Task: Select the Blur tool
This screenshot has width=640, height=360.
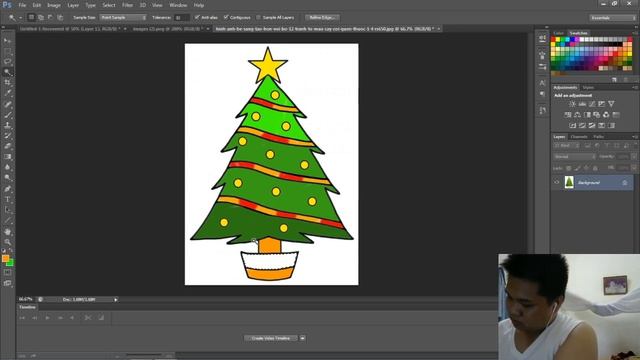Action: 7,167
